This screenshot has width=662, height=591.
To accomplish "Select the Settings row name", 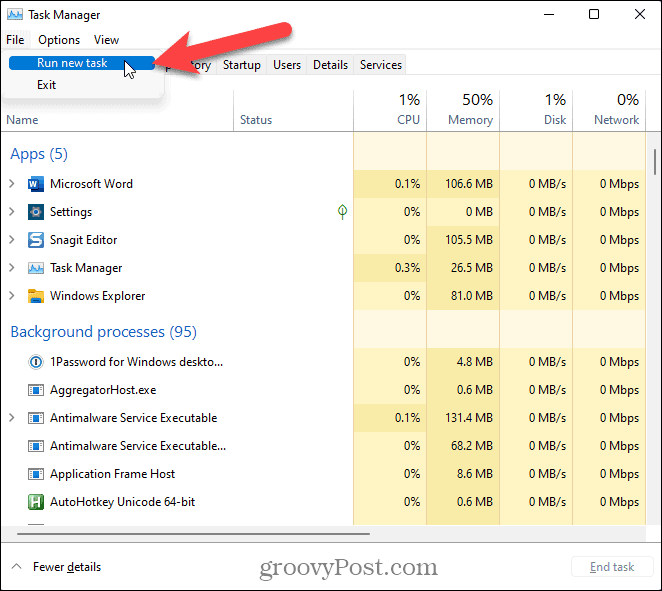I will [71, 211].
